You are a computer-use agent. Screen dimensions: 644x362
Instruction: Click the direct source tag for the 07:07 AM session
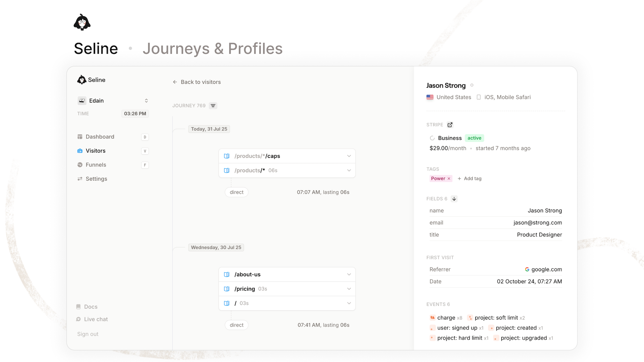coord(236,192)
